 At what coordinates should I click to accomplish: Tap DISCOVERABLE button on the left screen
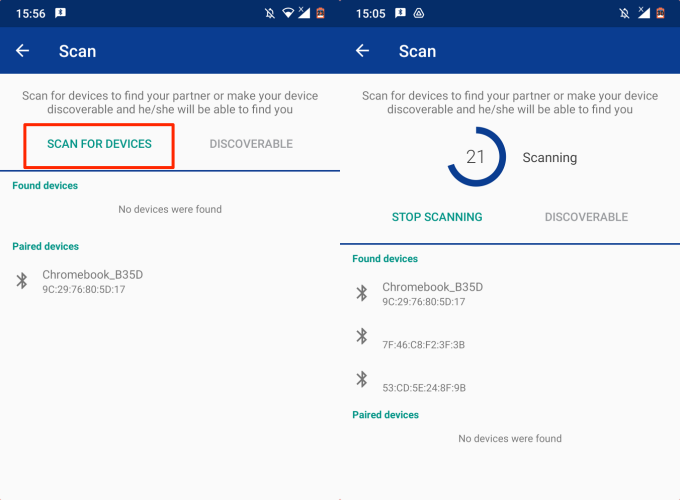point(251,144)
